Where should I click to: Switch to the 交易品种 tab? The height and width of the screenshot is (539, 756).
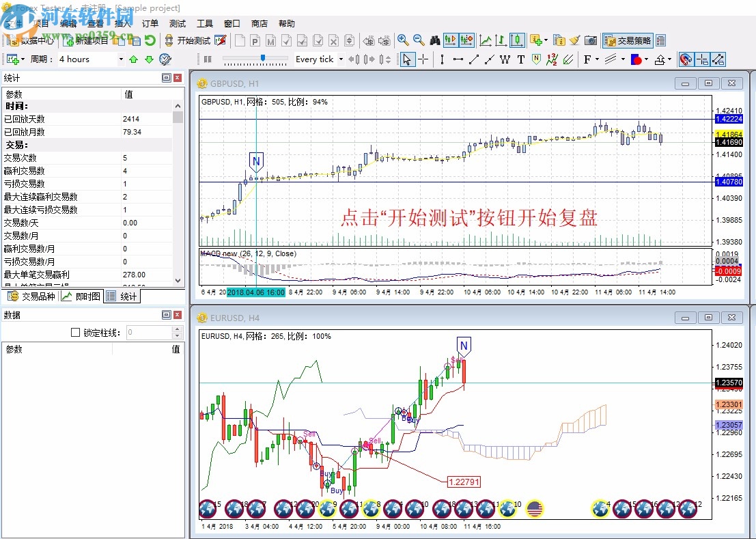click(x=33, y=296)
